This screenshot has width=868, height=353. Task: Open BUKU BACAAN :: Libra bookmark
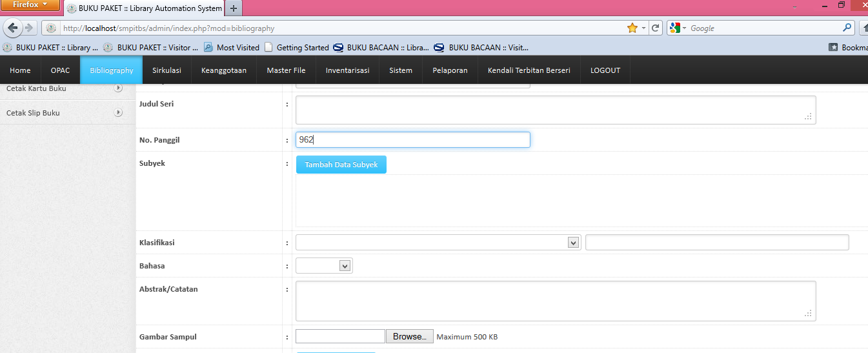tap(381, 47)
